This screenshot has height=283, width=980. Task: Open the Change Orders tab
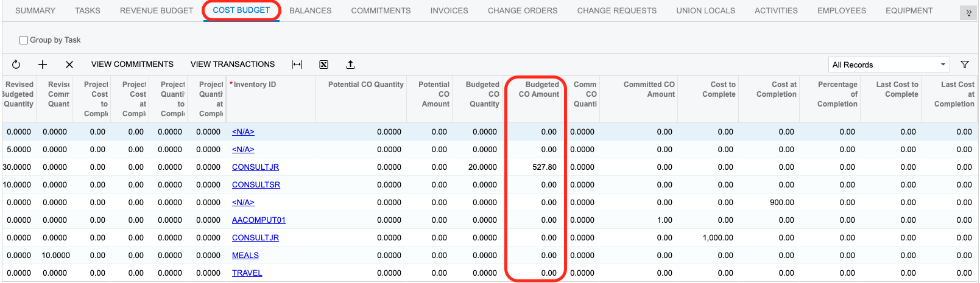(x=522, y=10)
